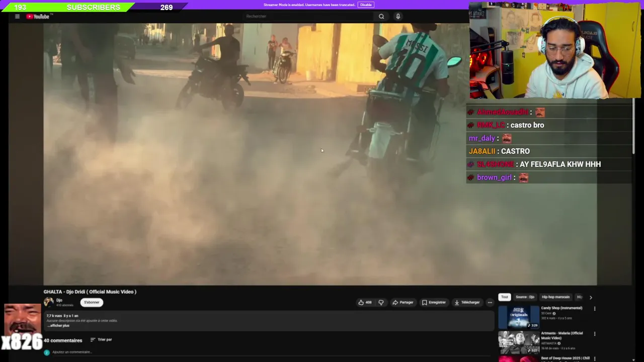644x362 pixels.
Task: Open Candy Shop (Instrumental) title link
Action: click(561, 308)
